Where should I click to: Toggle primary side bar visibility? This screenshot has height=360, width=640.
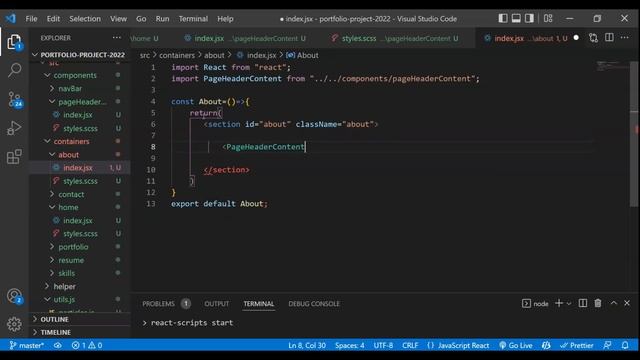click(503, 18)
